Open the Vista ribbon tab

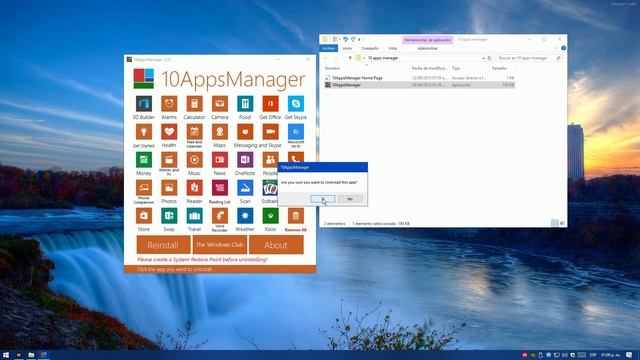coord(392,48)
